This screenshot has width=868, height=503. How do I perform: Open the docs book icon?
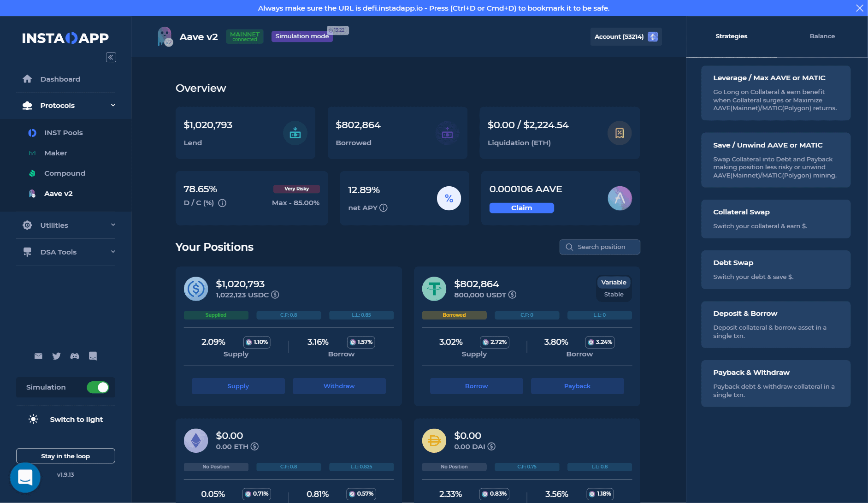coord(93,356)
